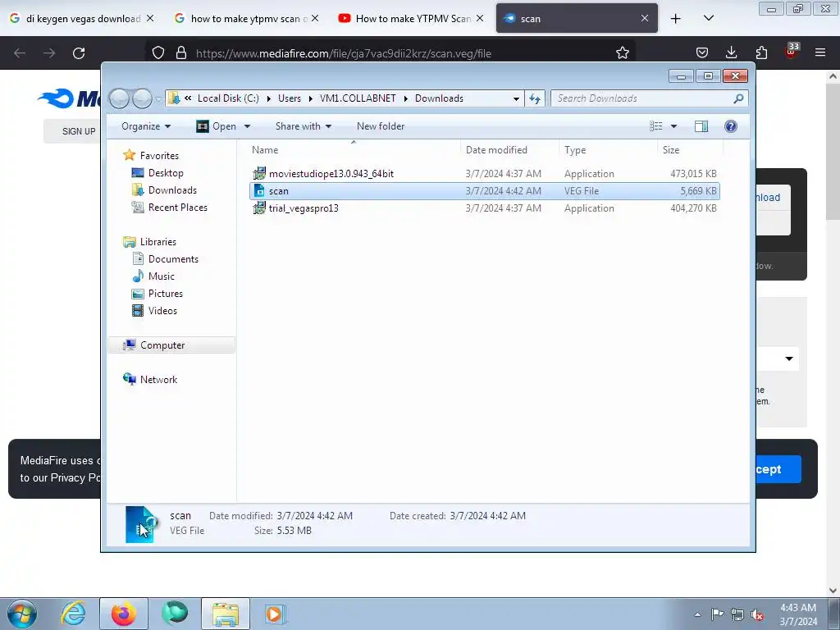Open new Firefox tab

click(676, 19)
